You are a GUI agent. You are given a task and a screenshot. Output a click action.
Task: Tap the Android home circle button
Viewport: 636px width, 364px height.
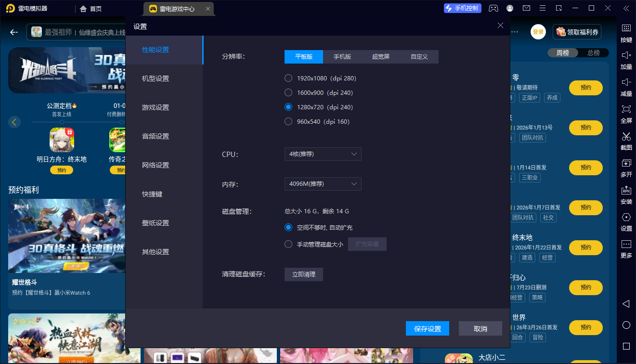point(626,325)
